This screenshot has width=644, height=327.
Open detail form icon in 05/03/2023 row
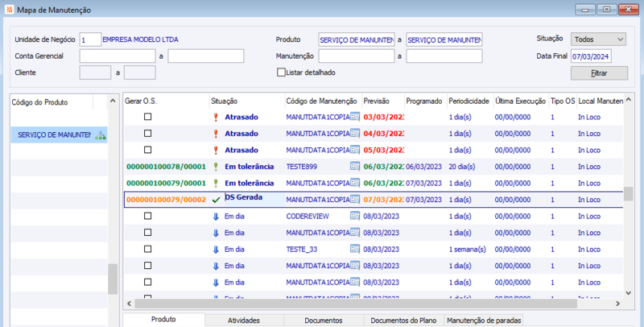(355, 150)
